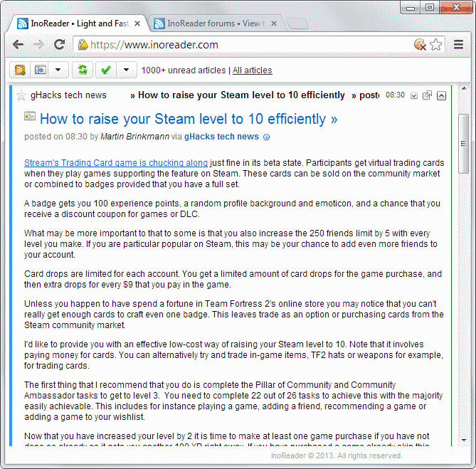Image resolution: width=476 pixels, height=469 pixels.
Task: Open the Chrome menu (three bars)
Action: [458, 45]
